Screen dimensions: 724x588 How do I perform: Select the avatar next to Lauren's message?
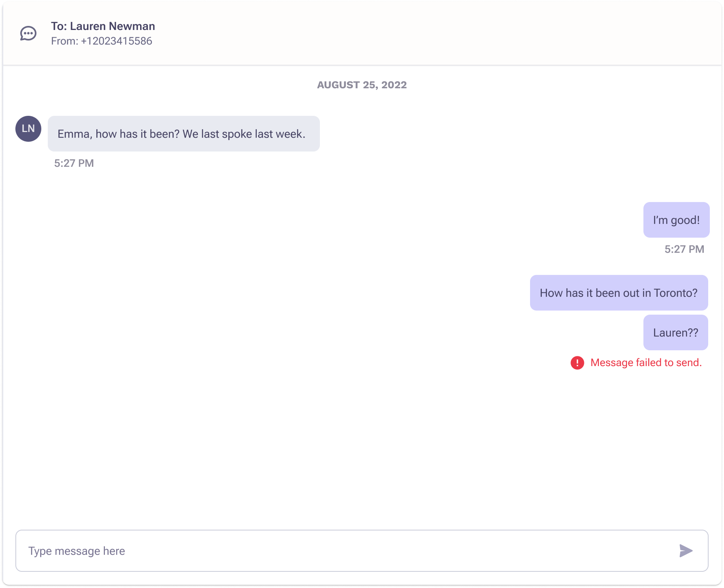coord(28,128)
